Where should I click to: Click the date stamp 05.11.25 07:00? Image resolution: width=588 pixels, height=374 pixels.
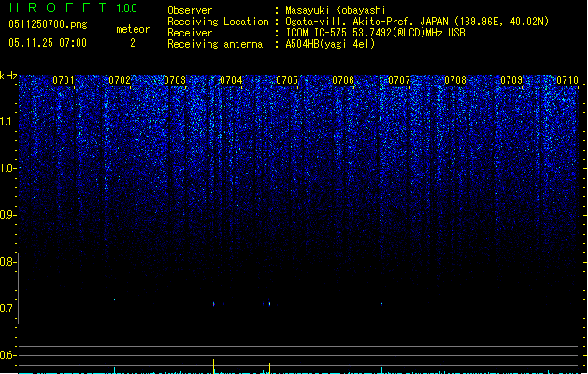pos(48,43)
